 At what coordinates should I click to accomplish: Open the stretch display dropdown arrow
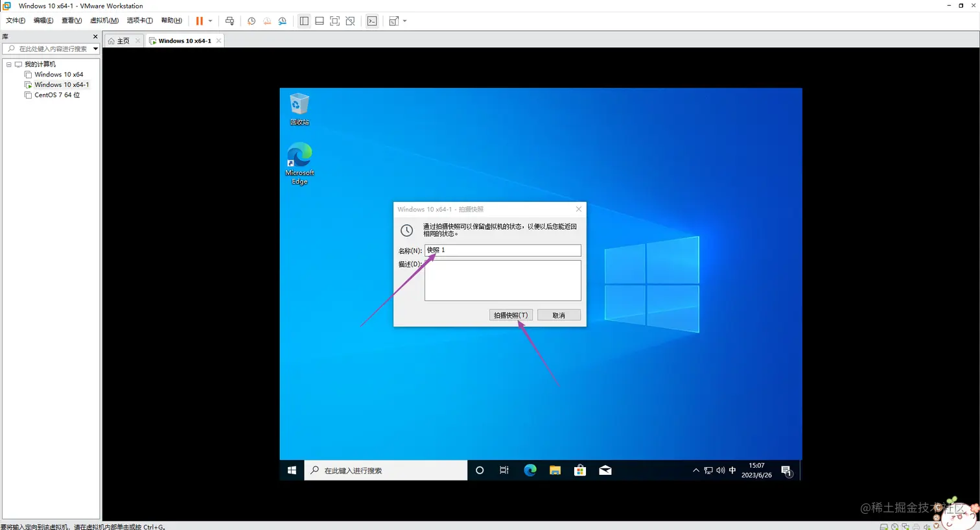point(404,21)
